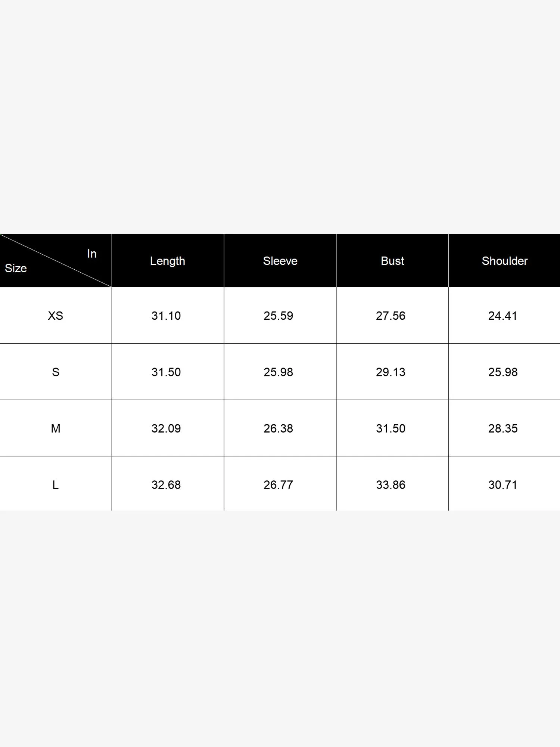Click the XS sleeve value 25.59
The height and width of the screenshot is (747, 560).
pyautogui.click(x=279, y=316)
